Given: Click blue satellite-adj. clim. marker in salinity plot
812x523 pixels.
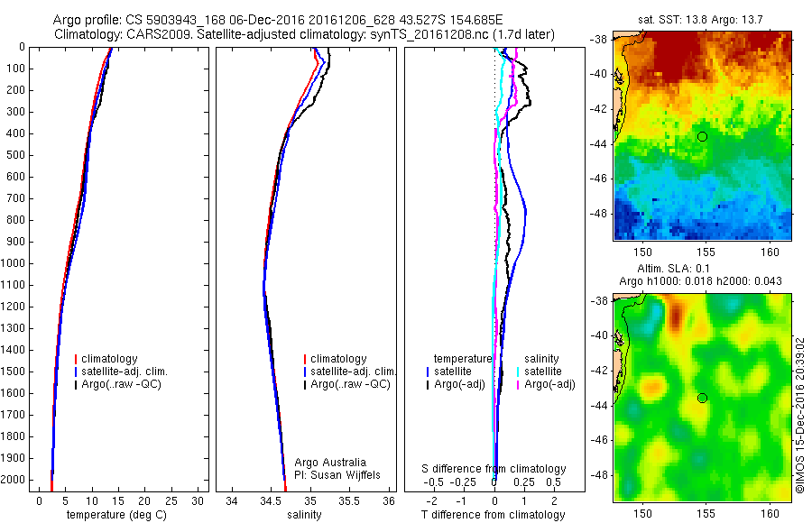Looking at the screenshot, I should [x=305, y=372].
